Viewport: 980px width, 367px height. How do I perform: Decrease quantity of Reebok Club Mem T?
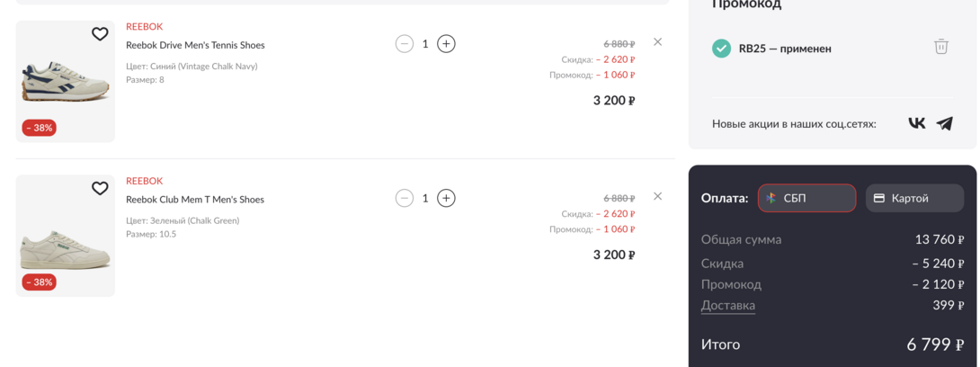pyautogui.click(x=405, y=198)
